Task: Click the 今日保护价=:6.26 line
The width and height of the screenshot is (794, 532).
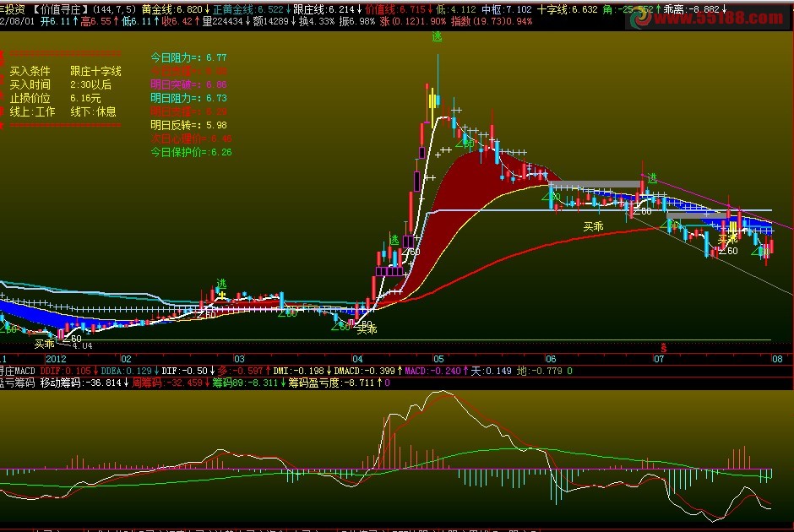Action: (191, 152)
